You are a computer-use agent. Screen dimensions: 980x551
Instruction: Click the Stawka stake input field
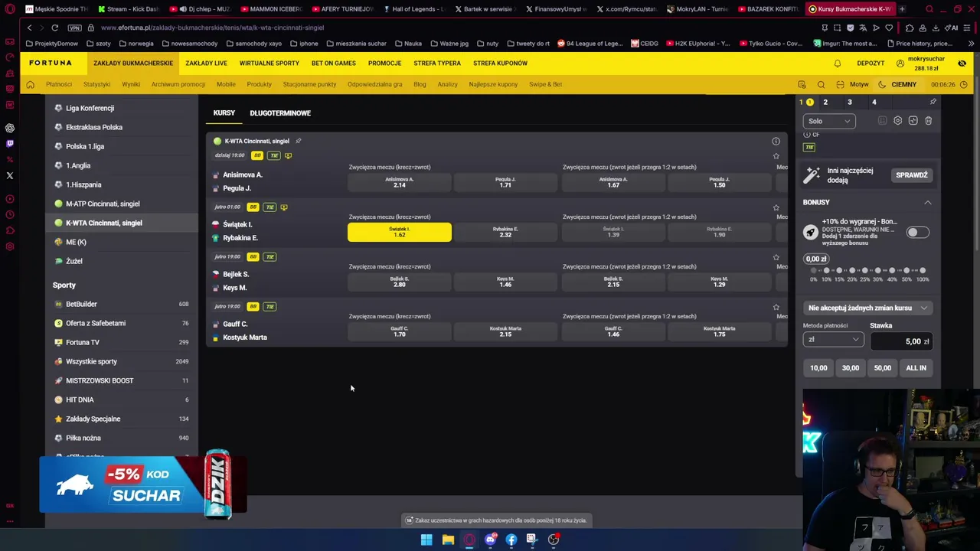(900, 341)
